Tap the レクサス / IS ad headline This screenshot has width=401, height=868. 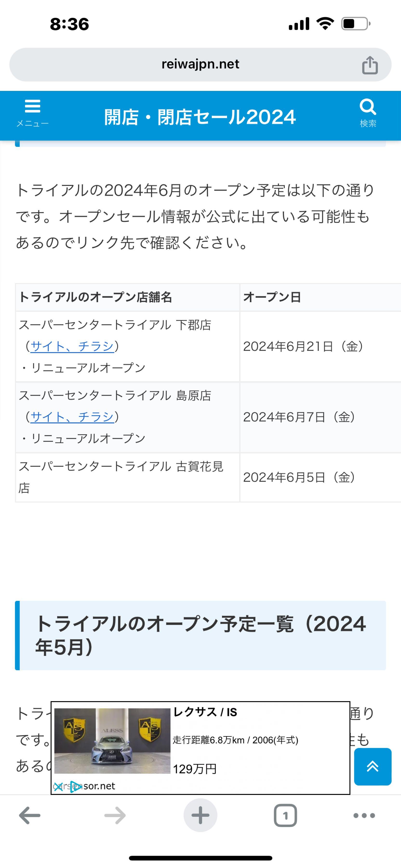pyautogui.click(x=205, y=712)
